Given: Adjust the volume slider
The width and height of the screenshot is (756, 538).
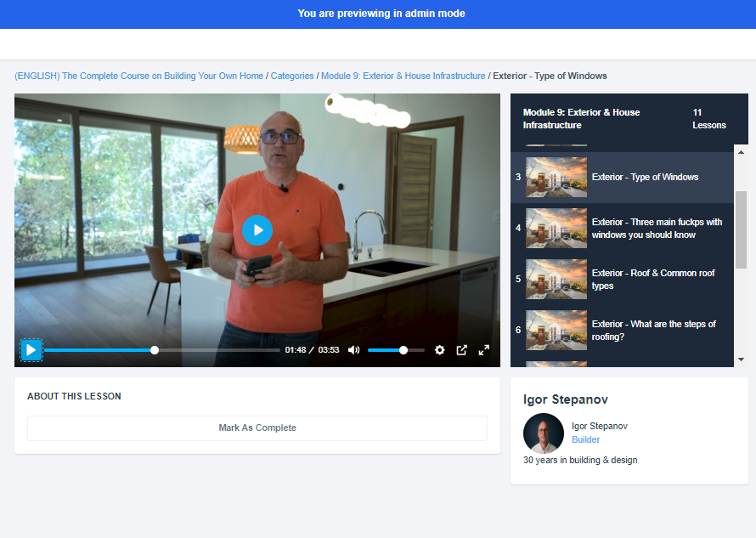Looking at the screenshot, I should (396, 350).
